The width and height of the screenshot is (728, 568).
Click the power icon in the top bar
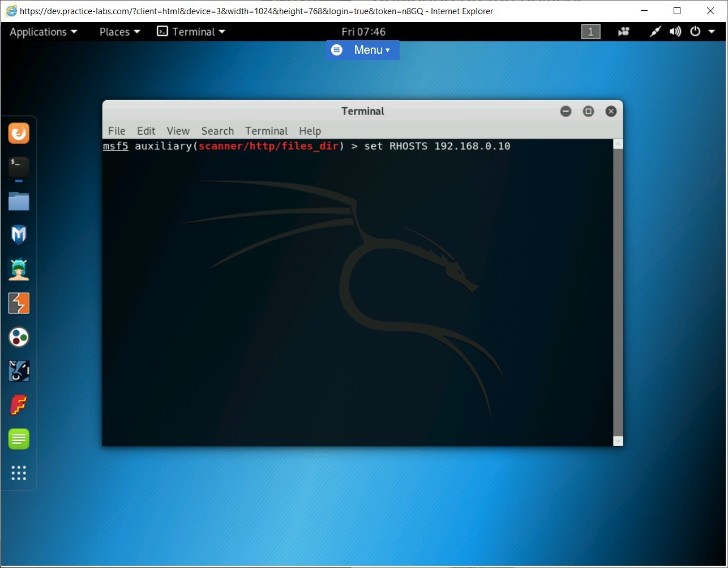coord(695,32)
